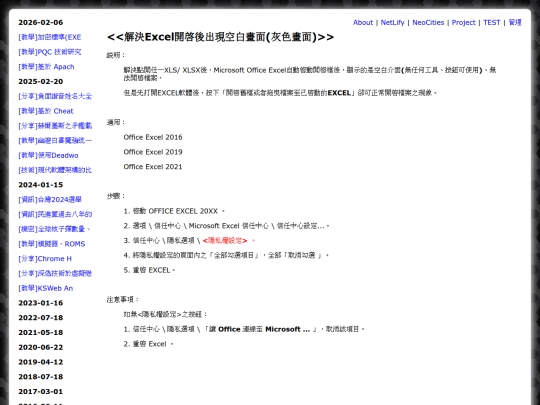Expand the 2019-04-12 date section
This screenshot has height=405, width=540.
point(41,362)
